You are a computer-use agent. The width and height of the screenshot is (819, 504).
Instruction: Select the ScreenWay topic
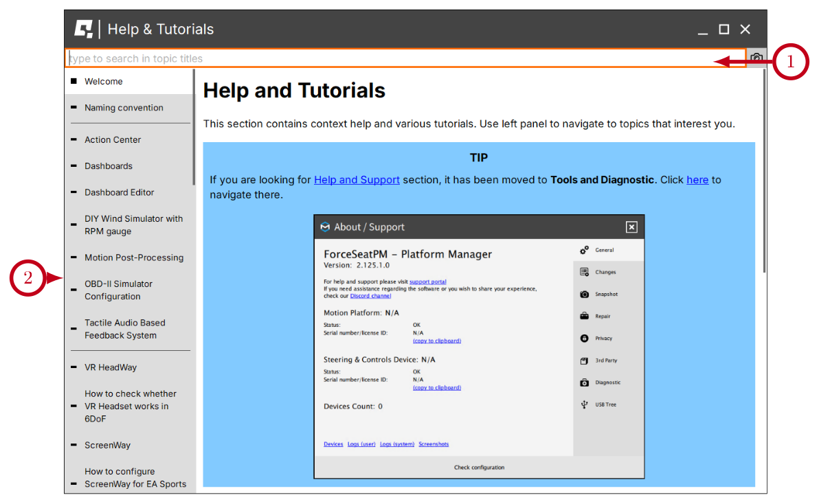tap(107, 445)
